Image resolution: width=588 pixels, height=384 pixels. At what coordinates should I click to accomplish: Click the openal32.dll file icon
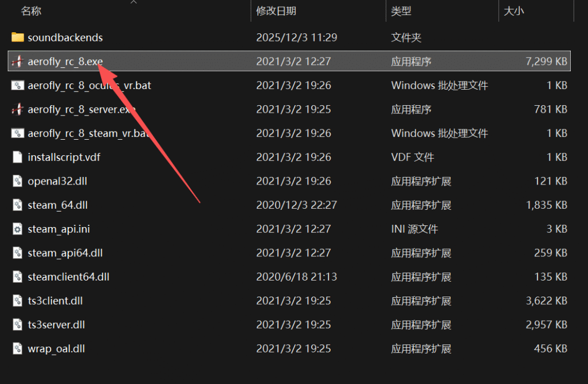pyautogui.click(x=17, y=181)
